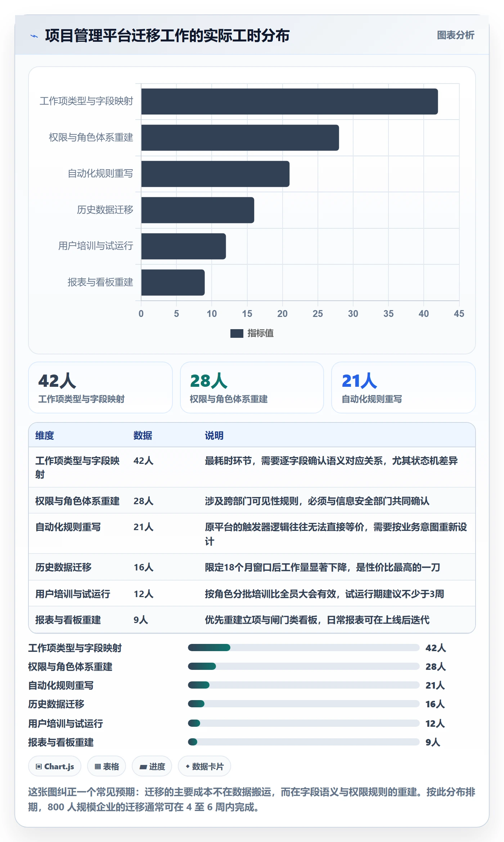
Task: Click the summary paragraph about 800 人规模企业
Action: (252, 800)
